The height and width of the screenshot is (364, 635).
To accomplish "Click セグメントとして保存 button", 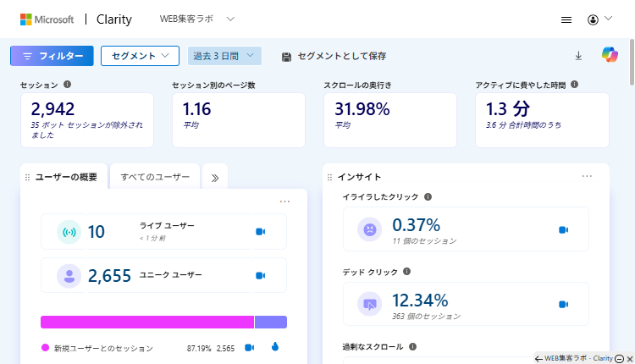I will (x=334, y=56).
